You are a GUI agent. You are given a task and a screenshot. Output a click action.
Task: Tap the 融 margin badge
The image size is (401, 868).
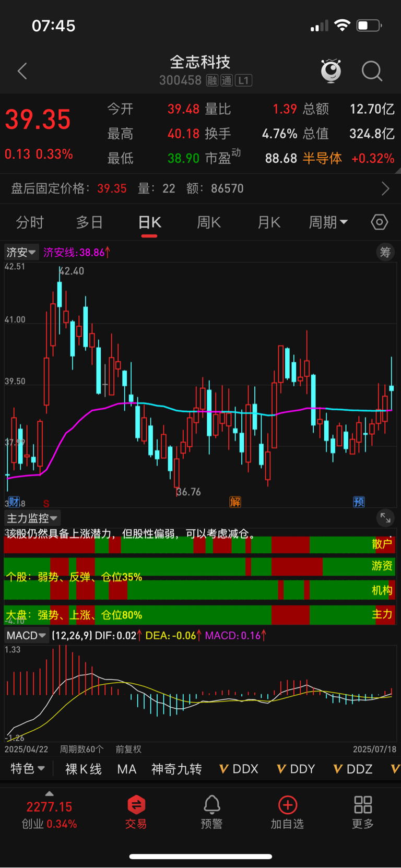tap(212, 80)
